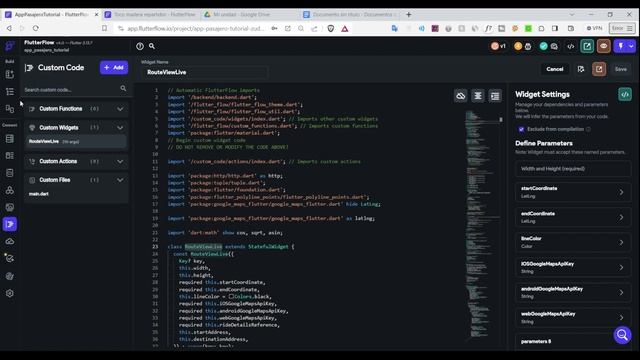Click the info icon beside Exclude from compilation
The image size is (640, 360).
point(588,129)
